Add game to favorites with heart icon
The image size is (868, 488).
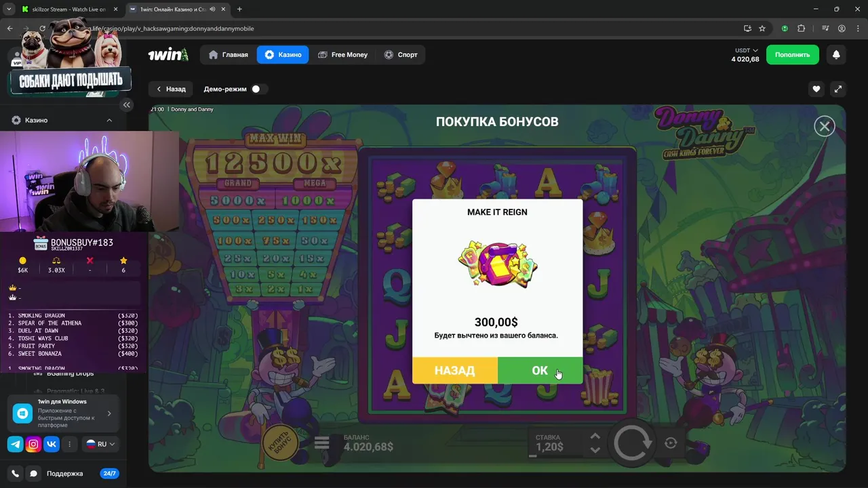(816, 89)
